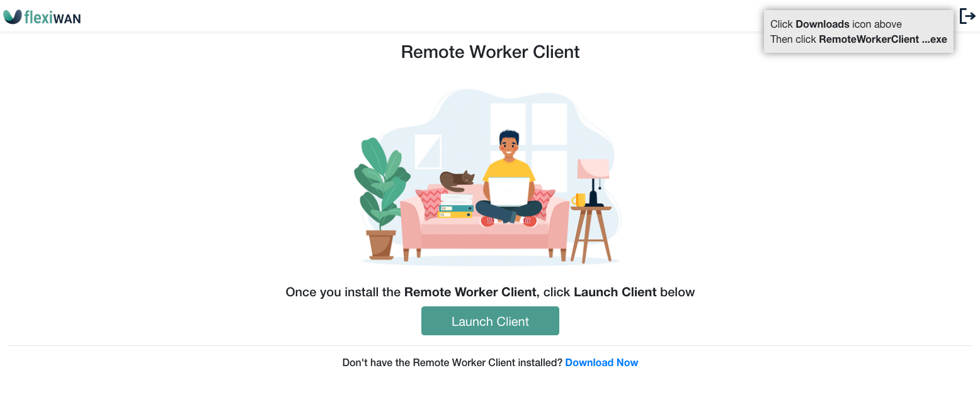The image size is (980, 407).
Task: Click the small wall picture frame illustration
Action: point(428,151)
